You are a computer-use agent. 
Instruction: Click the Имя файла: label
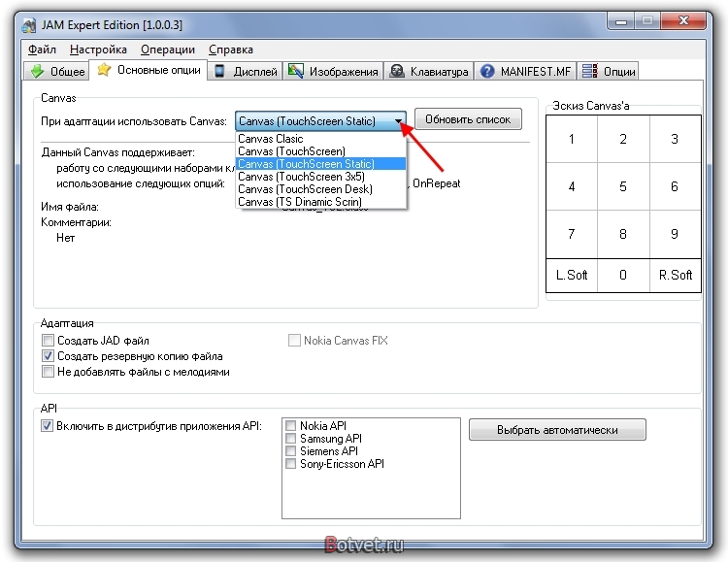click(70, 207)
